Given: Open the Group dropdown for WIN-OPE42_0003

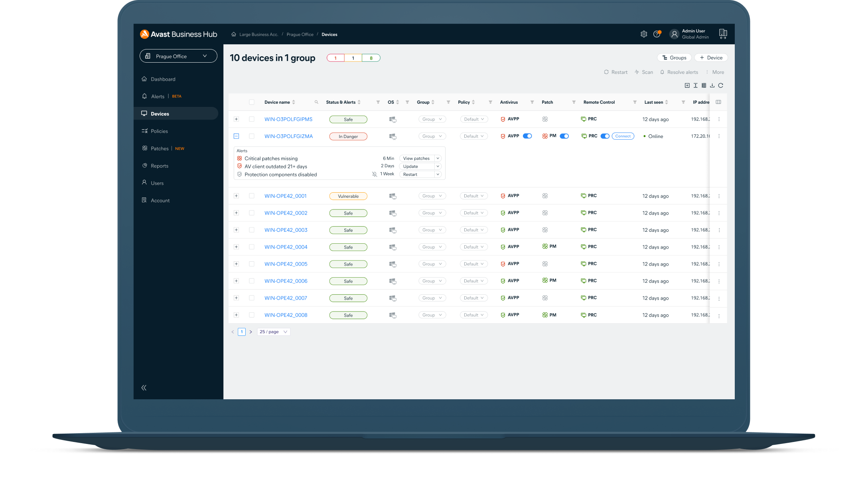Looking at the screenshot, I should click(x=430, y=230).
